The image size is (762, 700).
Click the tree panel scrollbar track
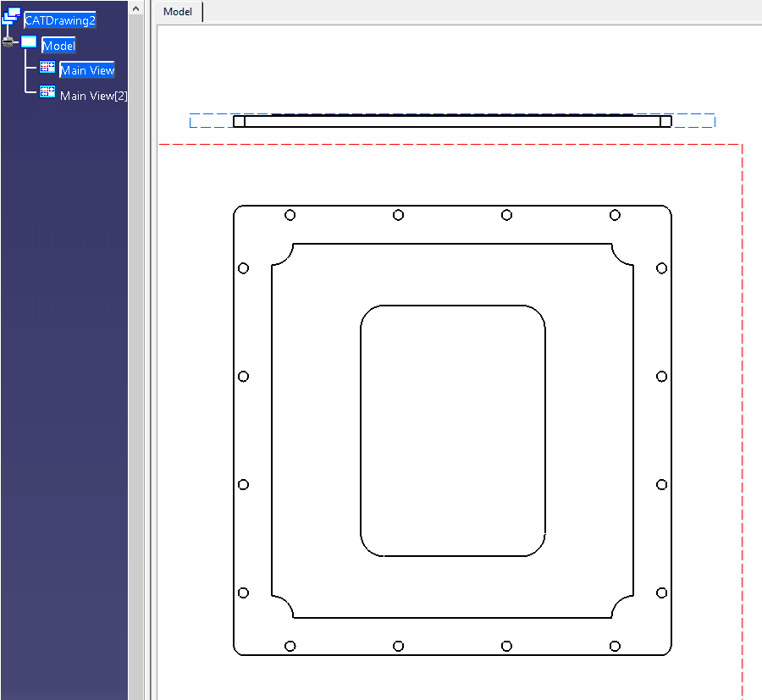tap(135, 339)
